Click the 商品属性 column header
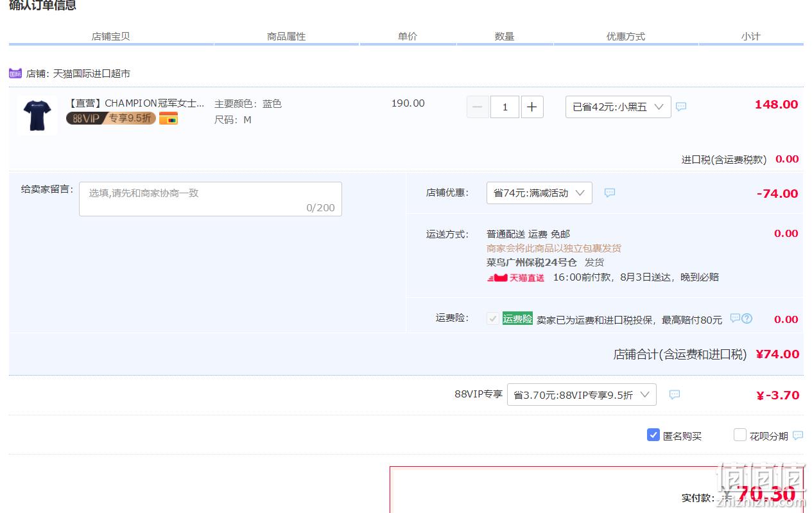The image size is (812, 513). click(x=286, y=37)
